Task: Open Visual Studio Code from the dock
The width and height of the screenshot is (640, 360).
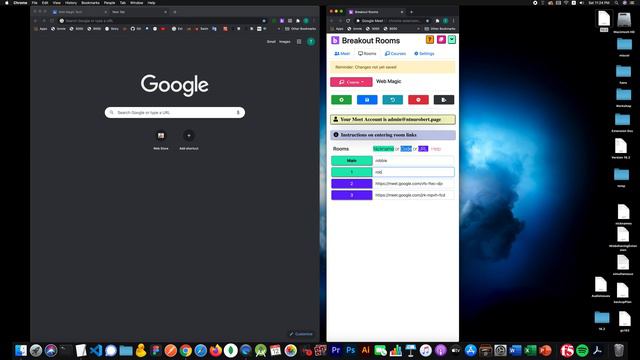Action: point(96,350)
